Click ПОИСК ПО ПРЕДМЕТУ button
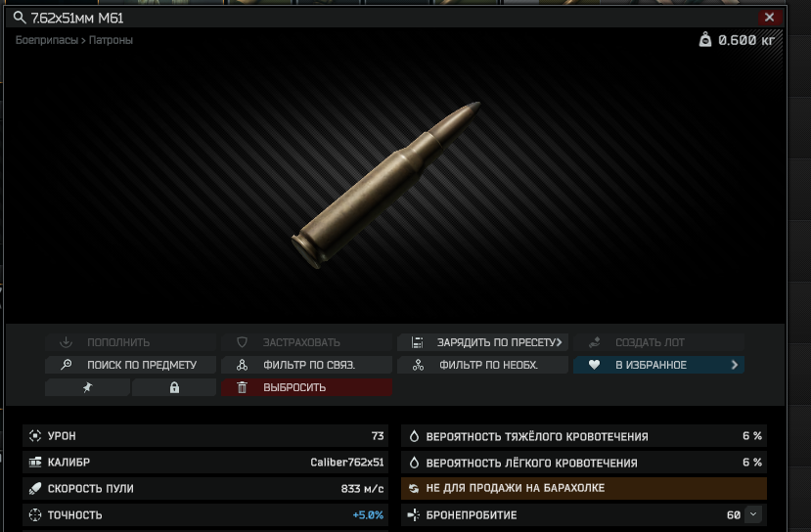This screenshot has width=811, height=532. point(130,365)
